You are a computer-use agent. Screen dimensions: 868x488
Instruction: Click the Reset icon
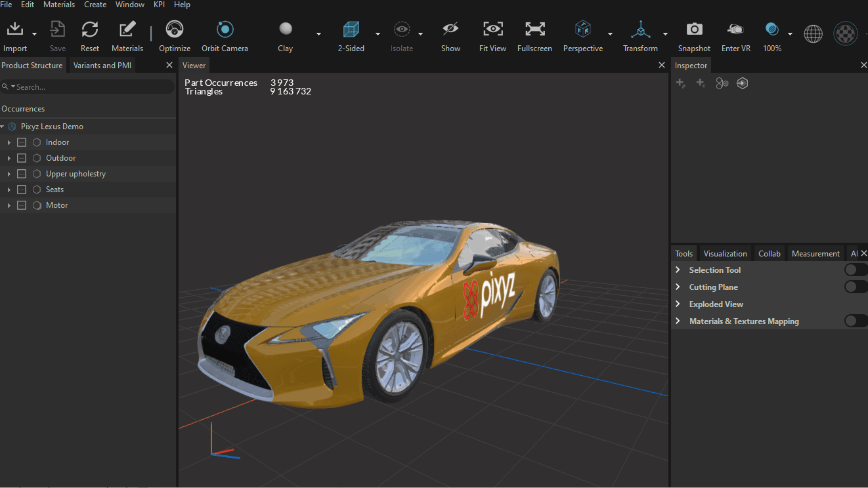pyautogui.click(x=90, y=30)
